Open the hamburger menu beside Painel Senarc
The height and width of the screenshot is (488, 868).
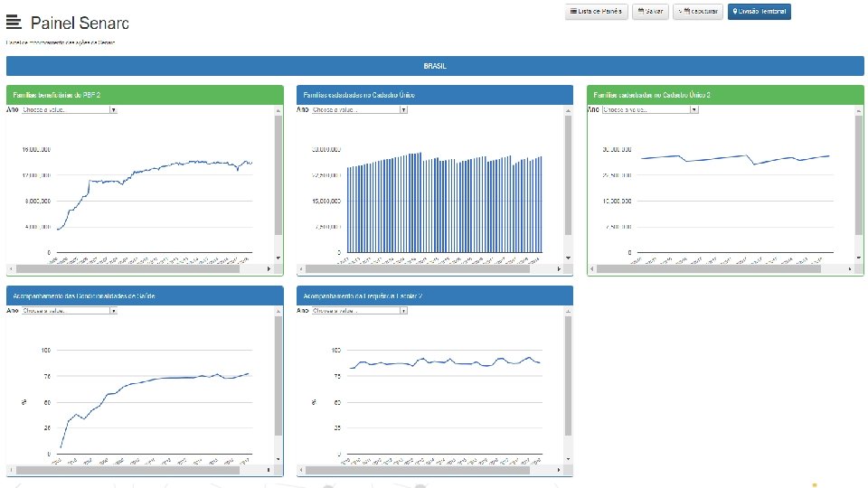point(14,22)
